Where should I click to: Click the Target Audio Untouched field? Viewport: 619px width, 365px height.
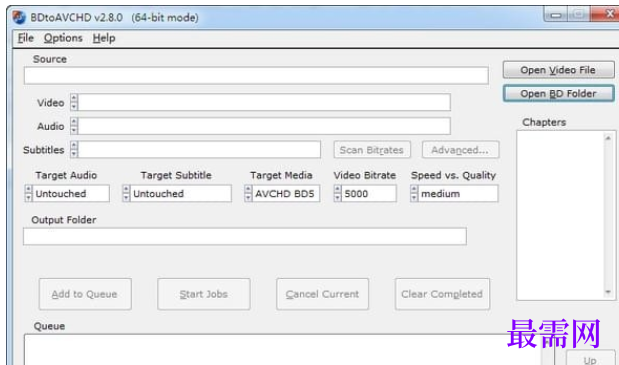click(x=71, y=193)
